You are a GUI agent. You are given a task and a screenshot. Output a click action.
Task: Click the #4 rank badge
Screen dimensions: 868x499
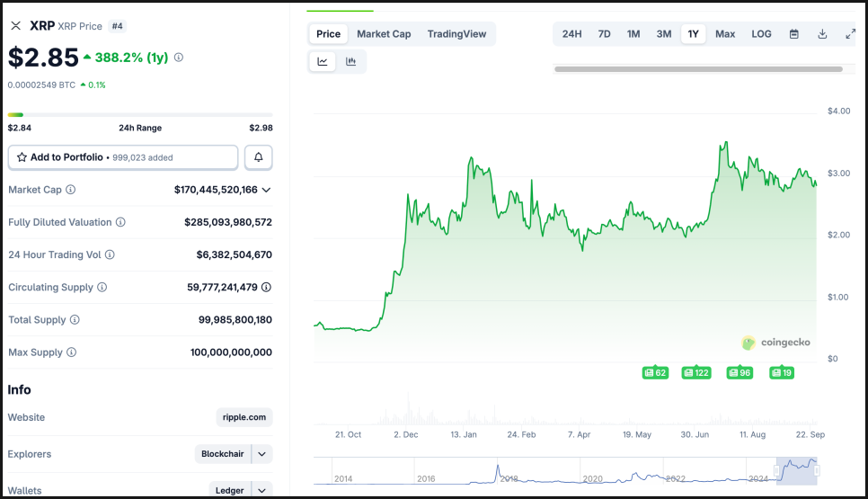coord(117,26)
